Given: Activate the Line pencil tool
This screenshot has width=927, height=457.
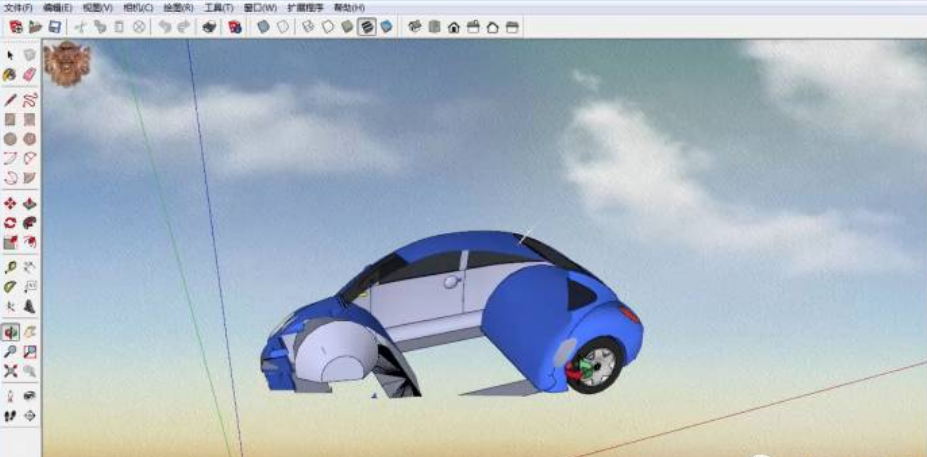Looking at the screenshot, I should click(x=10, y=100).
